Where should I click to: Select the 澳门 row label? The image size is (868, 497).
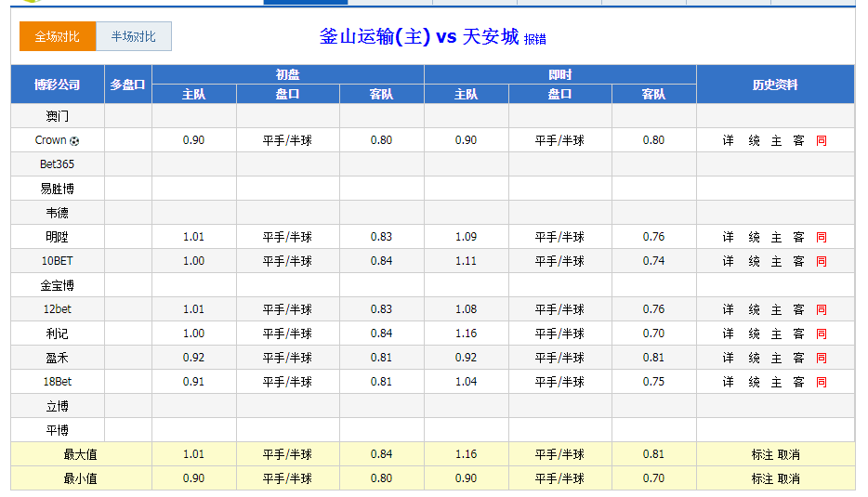(57, 116)
